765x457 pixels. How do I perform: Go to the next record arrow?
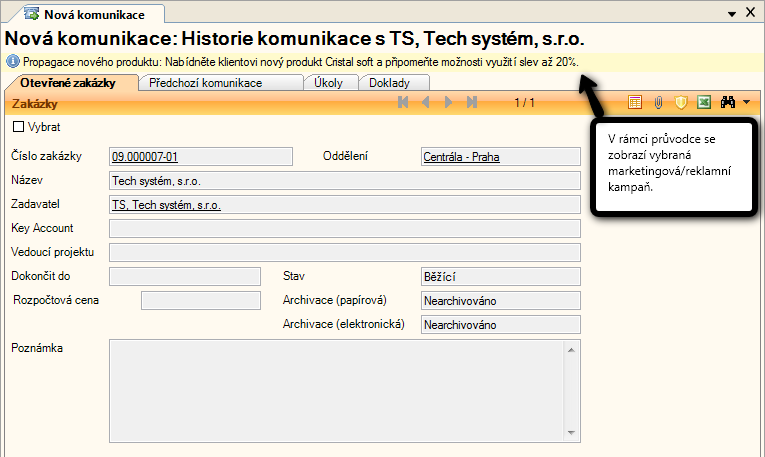pos(449,103)
